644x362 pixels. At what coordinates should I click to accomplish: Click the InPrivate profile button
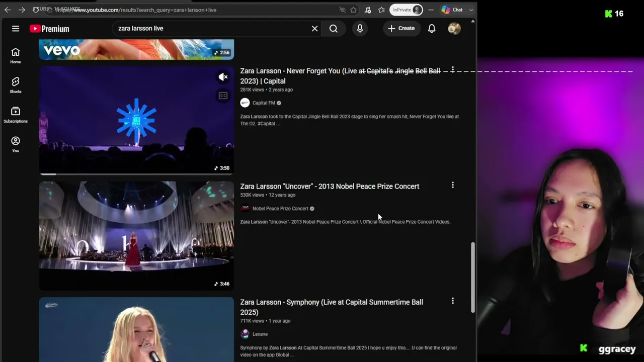406,10
